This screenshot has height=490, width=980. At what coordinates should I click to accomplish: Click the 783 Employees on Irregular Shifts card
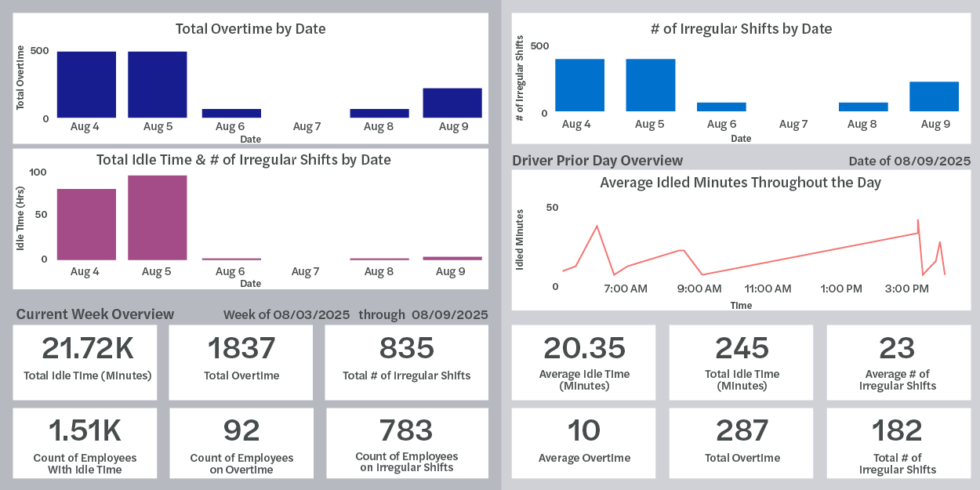pos(406,443)
